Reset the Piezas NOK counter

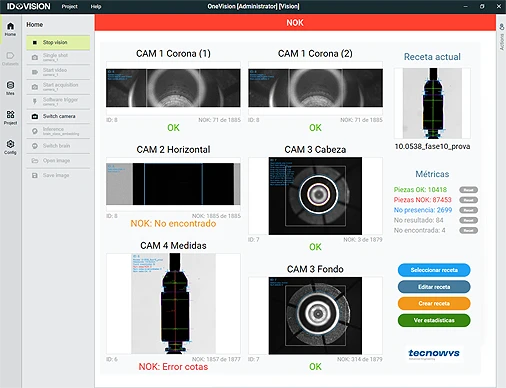click(x=468, y=200)
